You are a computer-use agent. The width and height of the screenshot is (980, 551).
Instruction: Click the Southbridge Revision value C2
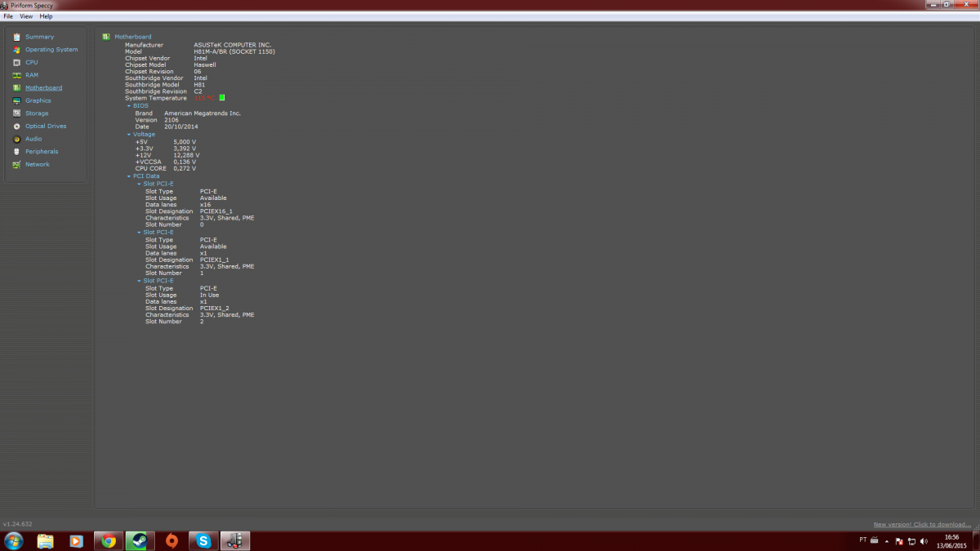pyautogui.click(x=198, y=91)
